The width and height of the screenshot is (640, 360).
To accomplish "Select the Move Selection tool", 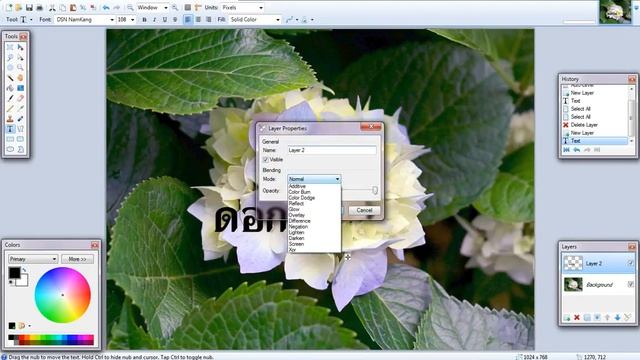I will 20,58.
